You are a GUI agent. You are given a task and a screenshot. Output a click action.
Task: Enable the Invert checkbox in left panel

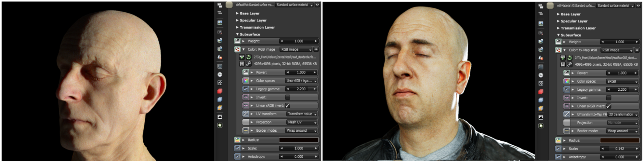click(287, 97)
